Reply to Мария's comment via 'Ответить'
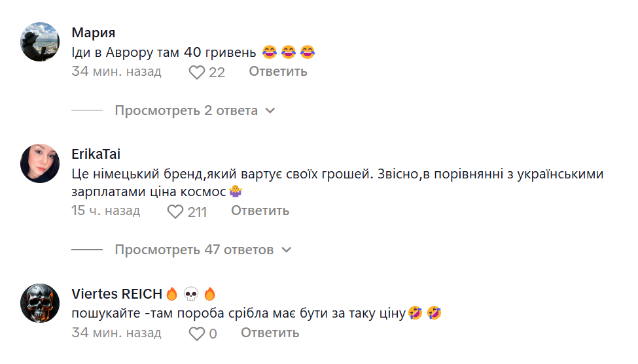This screenshot has width=638, height=364. pos(277,71)
